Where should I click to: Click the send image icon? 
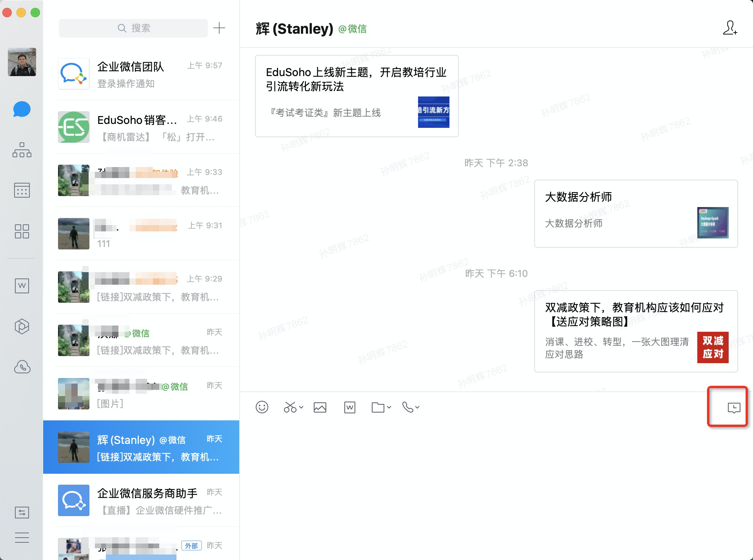click(320, 407)
